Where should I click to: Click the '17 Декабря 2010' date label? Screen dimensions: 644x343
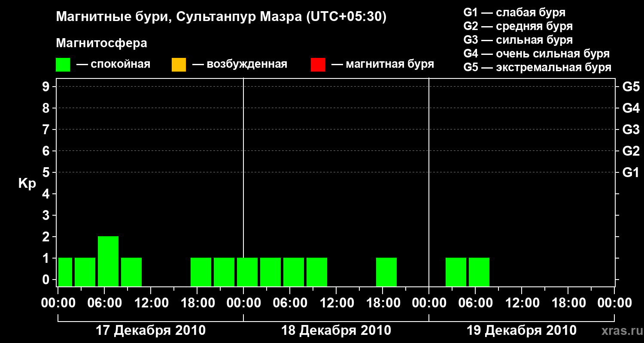(x=150, y=331)
